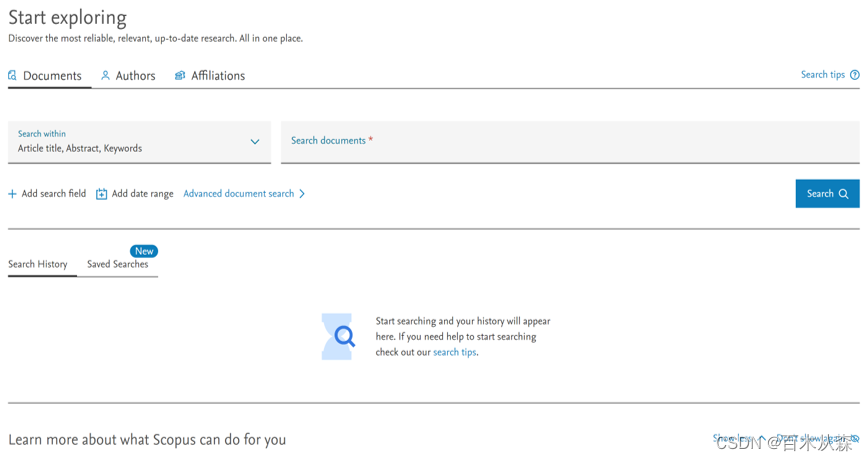Focus the Search documents input field
Screen dimensions: 868x461
570,142
